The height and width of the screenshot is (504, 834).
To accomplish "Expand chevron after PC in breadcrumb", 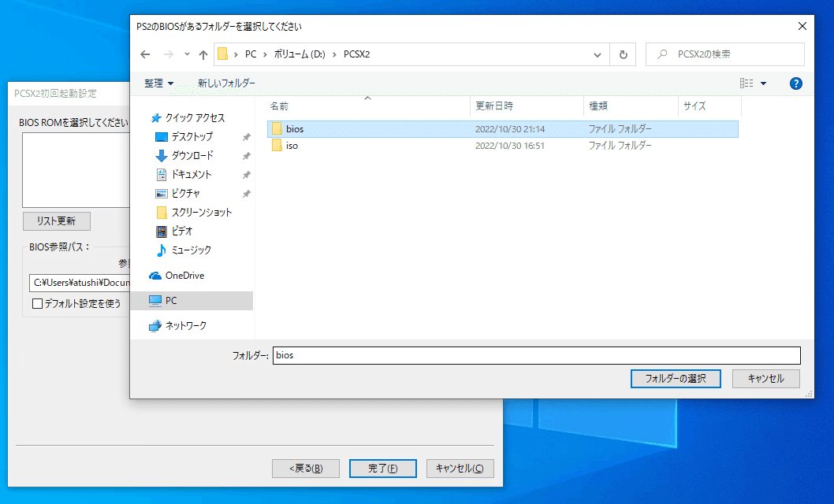I will click(265, 54).
